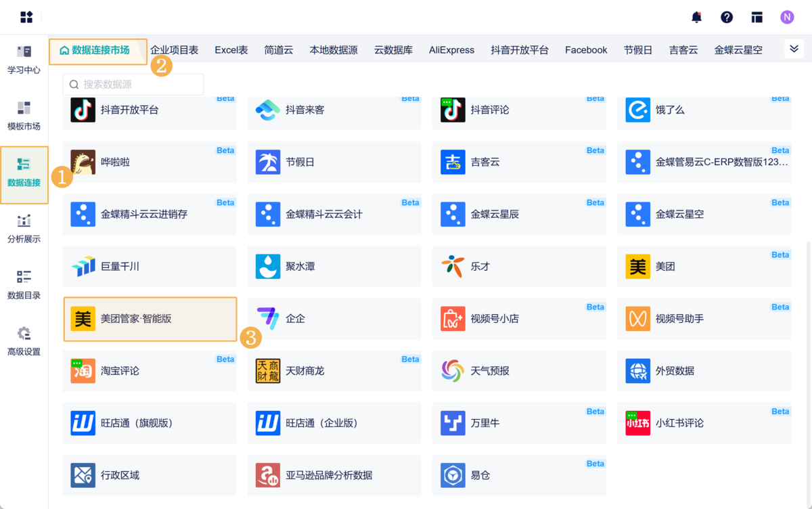Switch to the 云数据库 tab
This screenshot has width=812, height=509.
point(393,50)
